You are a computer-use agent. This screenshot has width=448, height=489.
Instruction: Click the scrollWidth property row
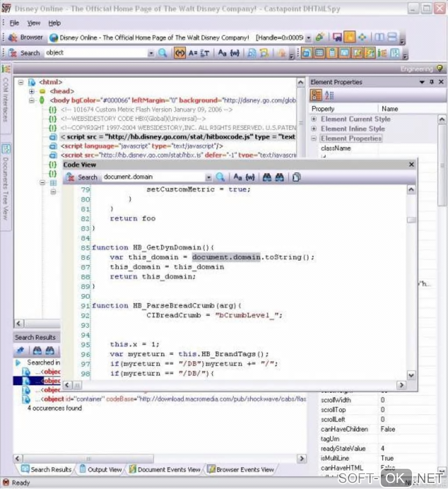[377, 400]
